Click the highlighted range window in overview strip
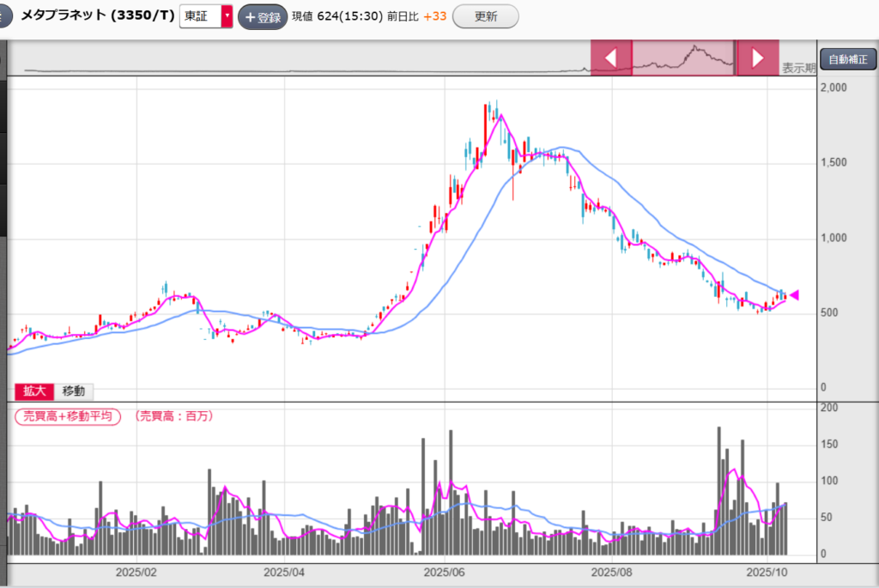Screen dimensions: 879x588 (x=683, y=58)
